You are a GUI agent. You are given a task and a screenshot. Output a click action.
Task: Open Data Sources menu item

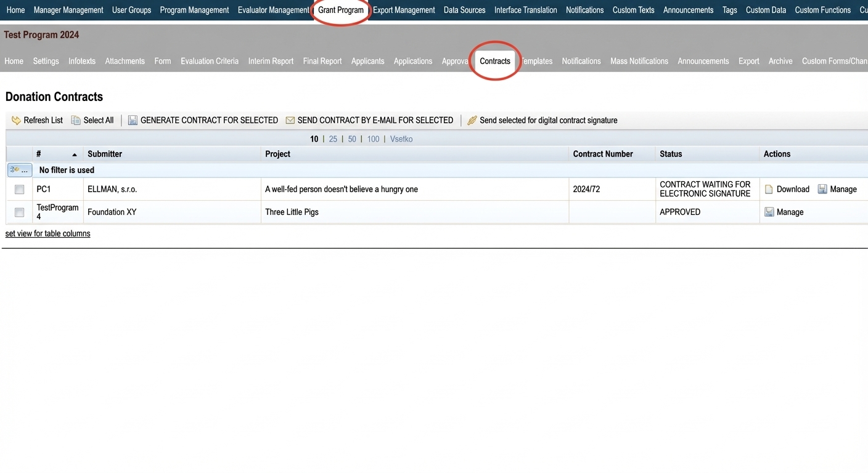tap(464, 10)
